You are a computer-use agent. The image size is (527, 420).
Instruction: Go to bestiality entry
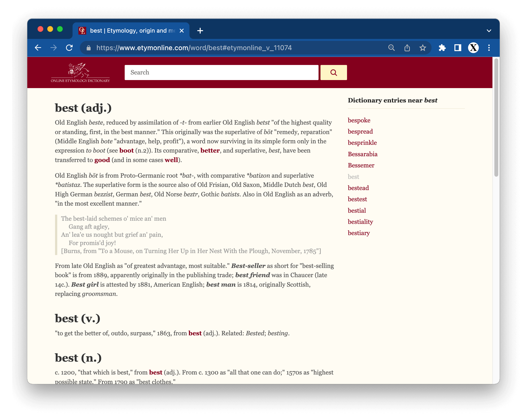(x=360, y=222)
